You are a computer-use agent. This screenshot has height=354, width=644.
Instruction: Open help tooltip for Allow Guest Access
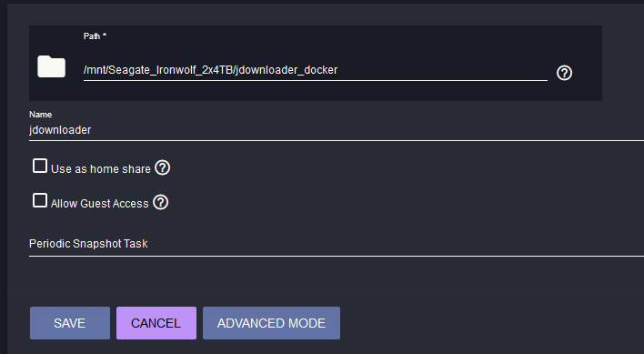click(x=161, y=202)
